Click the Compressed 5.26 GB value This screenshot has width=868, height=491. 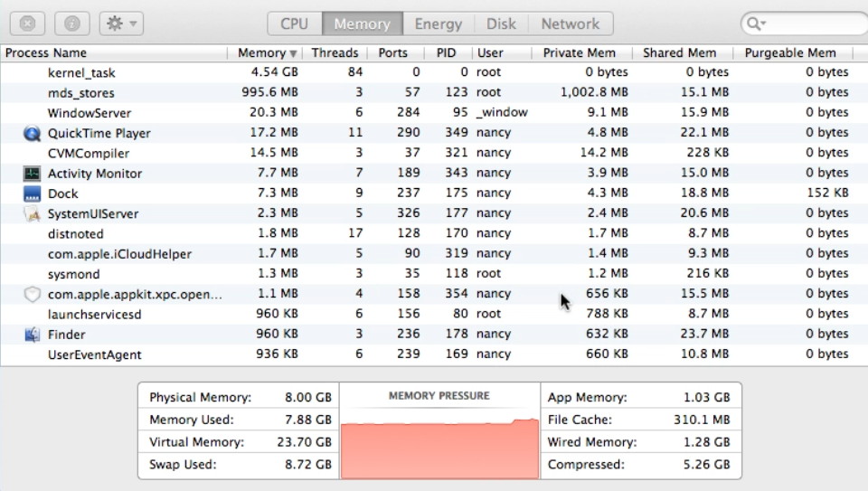pyautogui.click(x=706, y=465)
